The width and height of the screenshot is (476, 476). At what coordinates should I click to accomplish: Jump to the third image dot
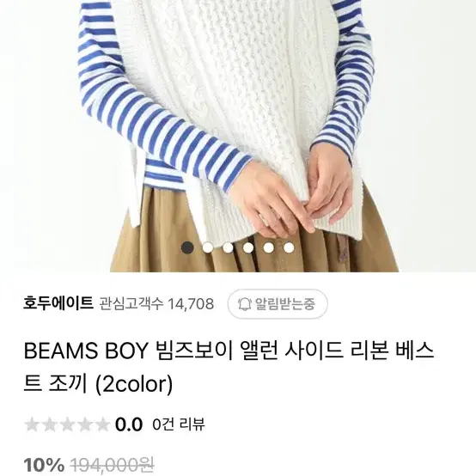(x=228, y=247)
